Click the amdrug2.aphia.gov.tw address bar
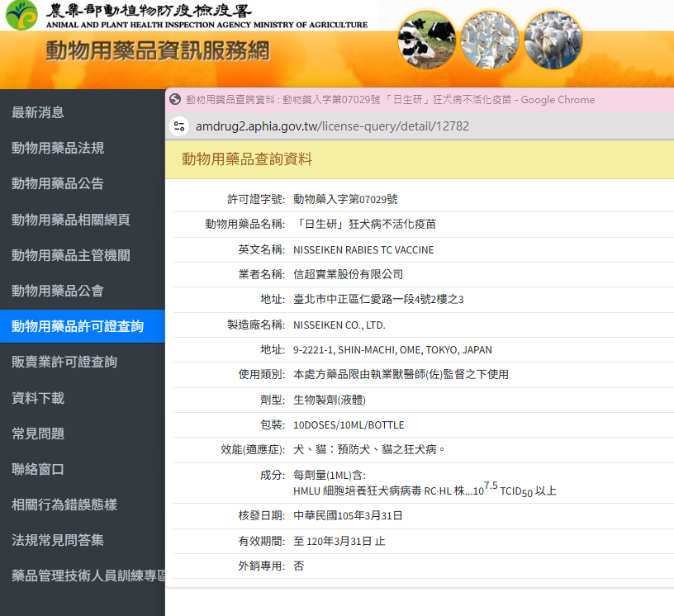This screenshot has height=616, width=674. (332, 126)
